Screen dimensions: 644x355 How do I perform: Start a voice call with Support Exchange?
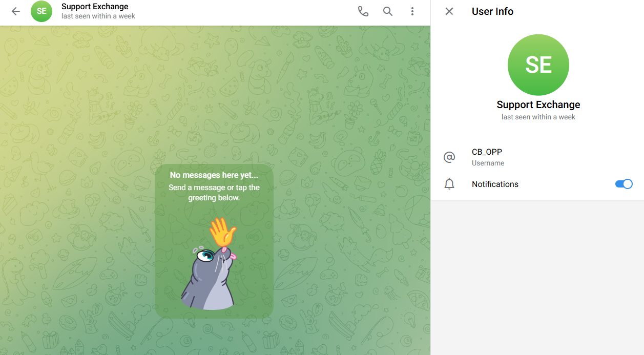(363, 11)
